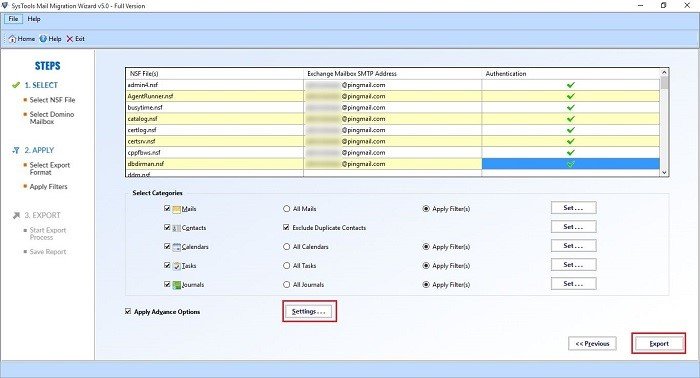The image size is (700, 378).
Task: Click Select Domino Mailbox step
Action: [52, 118]
